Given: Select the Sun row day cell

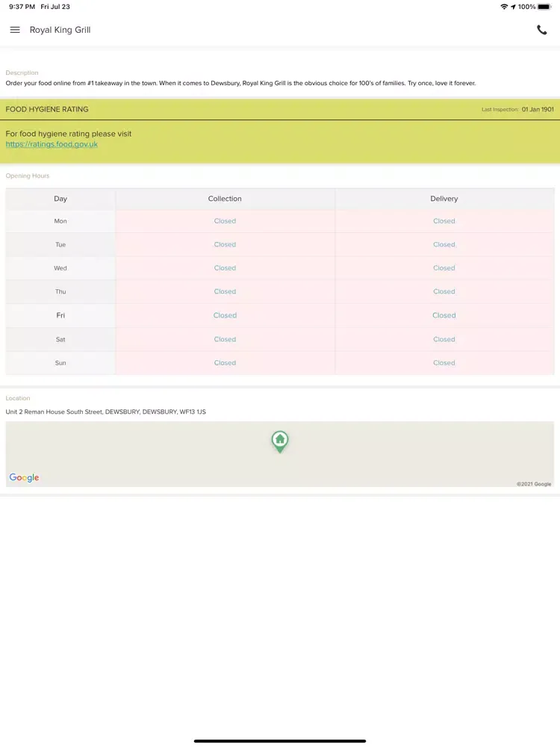Looking at the screenshot, I should 60,362.
